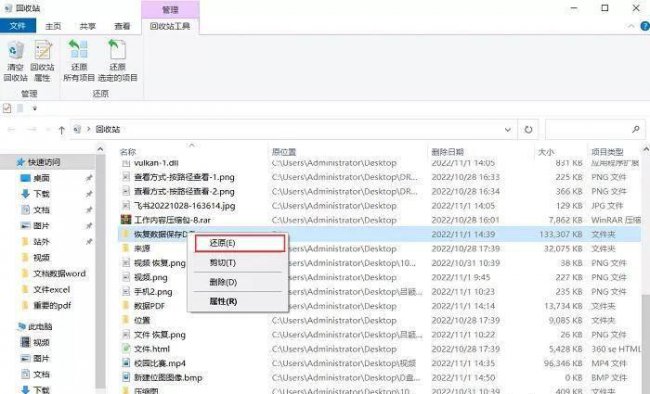Select the 位置 folder icon

126,320
